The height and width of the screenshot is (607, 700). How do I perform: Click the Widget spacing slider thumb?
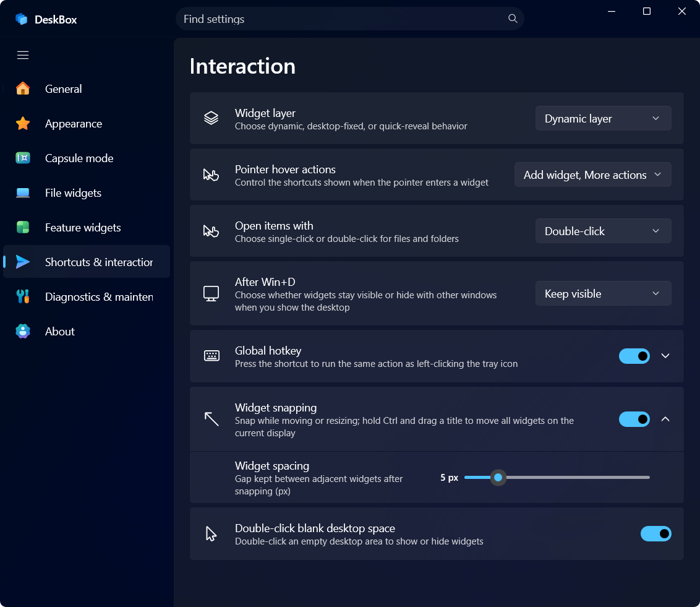[498, 478]
